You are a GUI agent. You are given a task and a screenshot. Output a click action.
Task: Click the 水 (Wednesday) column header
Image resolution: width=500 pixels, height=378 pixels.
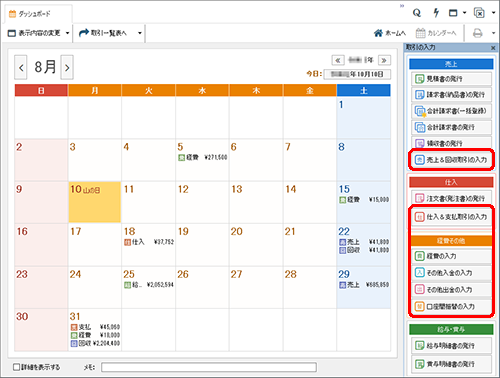(x=202, y=90)
